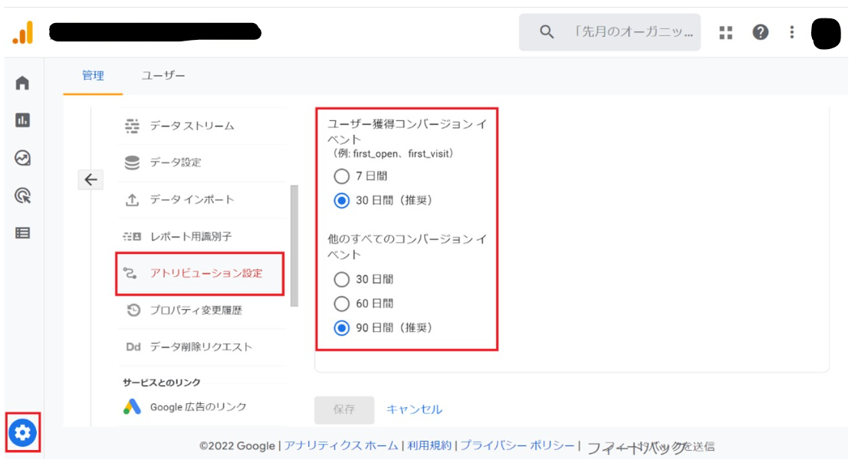Click the back arrow button
868x473 pixels.
[90, 179]
